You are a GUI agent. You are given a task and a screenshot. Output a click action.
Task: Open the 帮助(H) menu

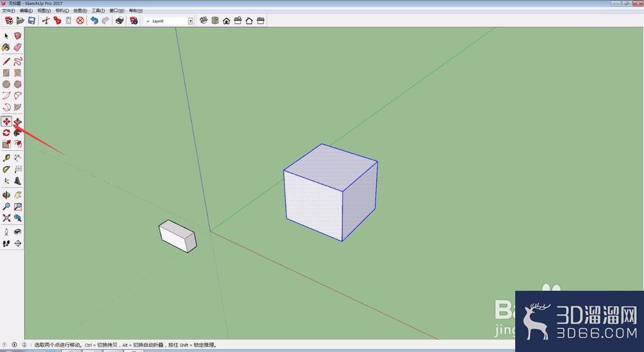pos(136,11)
